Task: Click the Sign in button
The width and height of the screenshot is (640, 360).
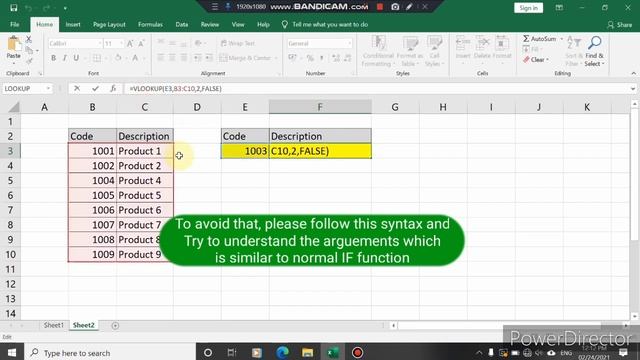Action: coord(529,8)
